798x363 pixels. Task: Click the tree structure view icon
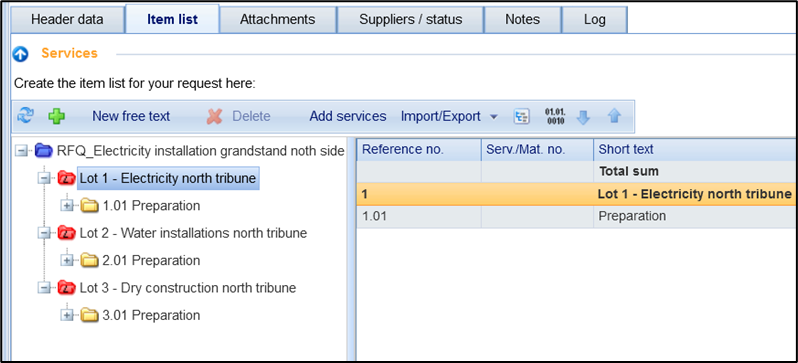(522, 117)
